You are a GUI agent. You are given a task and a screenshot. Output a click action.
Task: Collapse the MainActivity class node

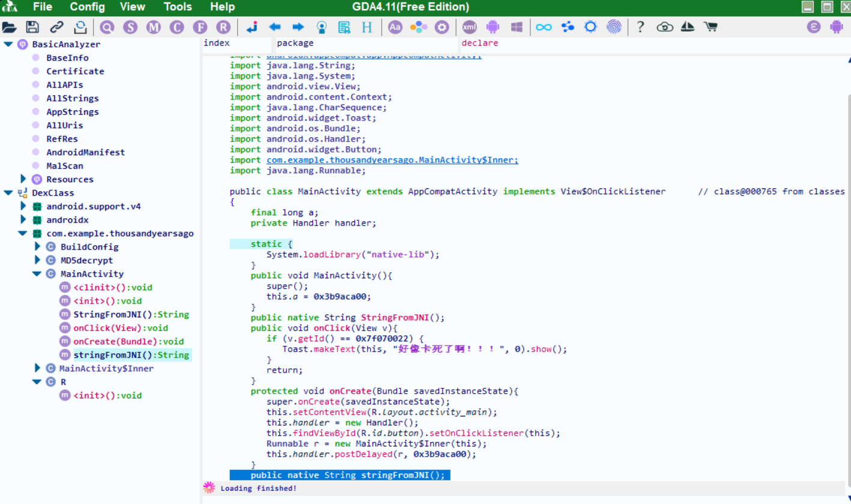tap(37, 274)
